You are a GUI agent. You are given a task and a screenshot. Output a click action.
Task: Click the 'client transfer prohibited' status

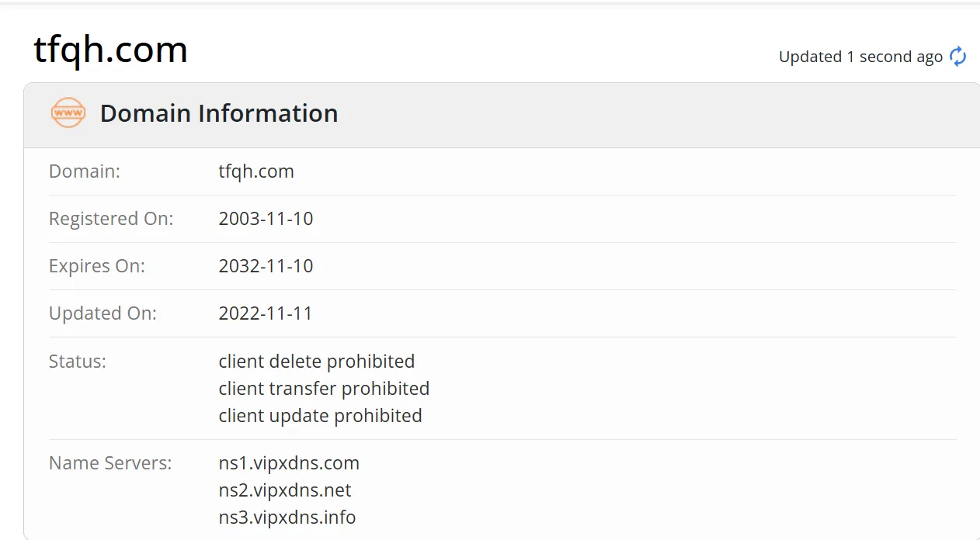(324, 389)
